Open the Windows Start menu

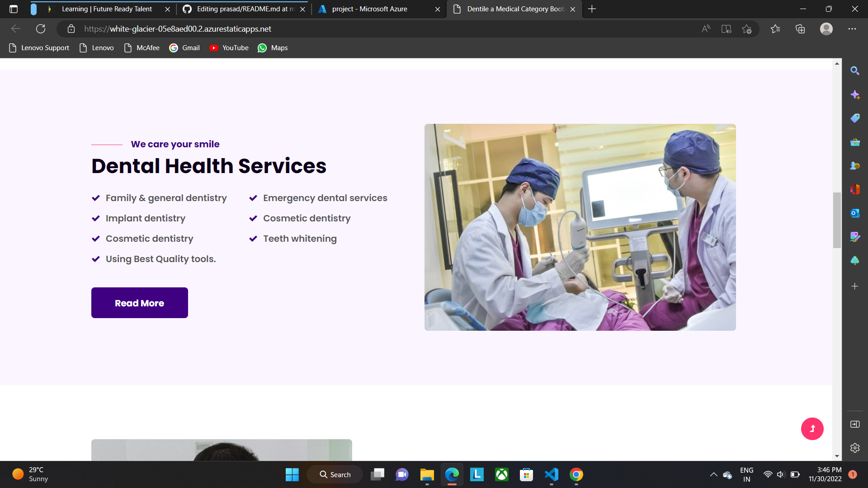pyautogui.click(x=292, y=474)
